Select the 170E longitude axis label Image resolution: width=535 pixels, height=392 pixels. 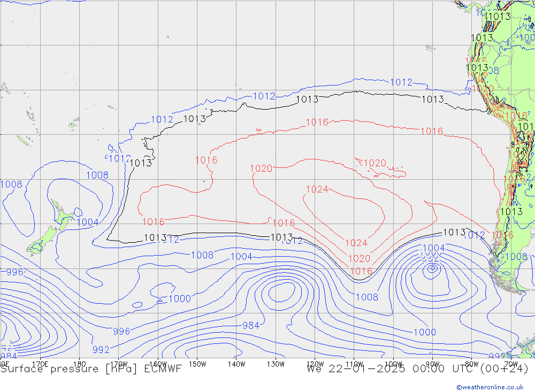coord(40,364)
